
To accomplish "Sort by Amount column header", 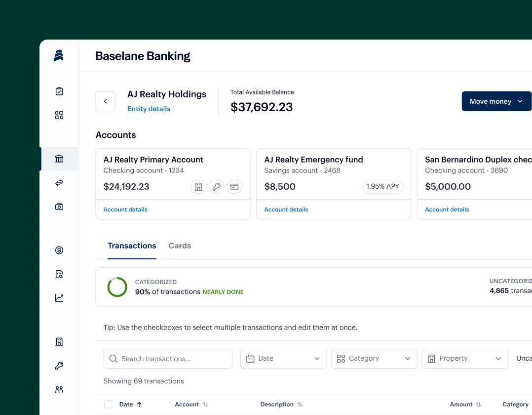I will (465, 405).
